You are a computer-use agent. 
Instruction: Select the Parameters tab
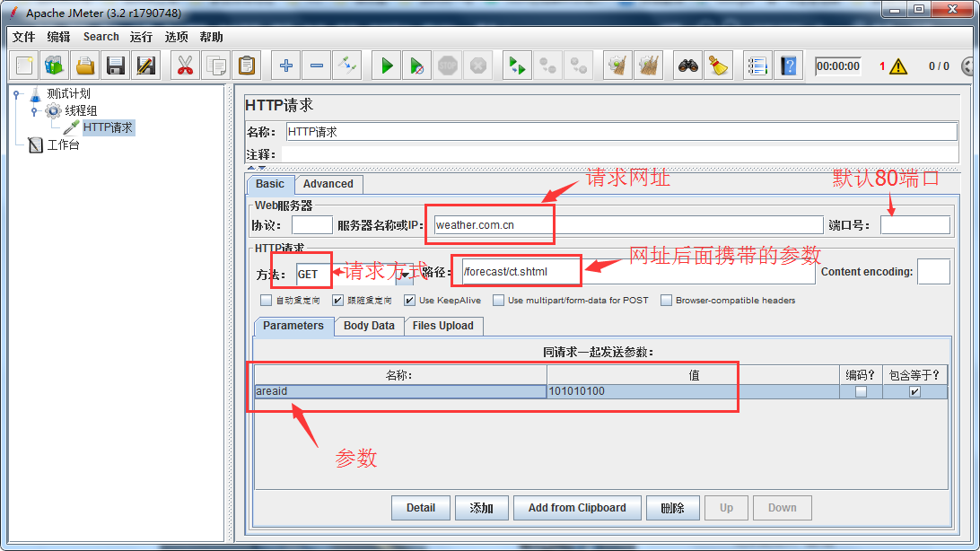pyautogui.click(x=293, y=326)
